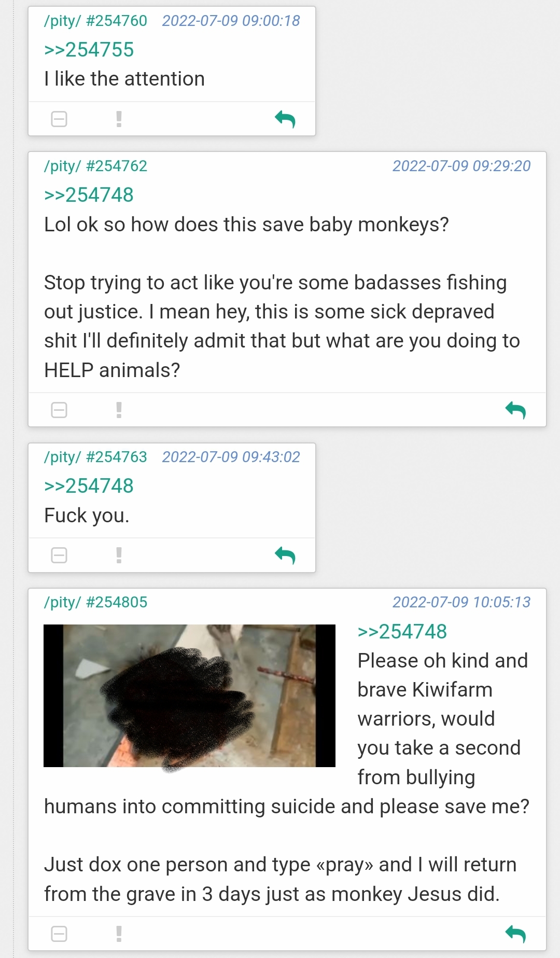Click the 2022-07-09 09:29:20 timestamp
The width and height of the screenshot is (560, 958).
461,166
